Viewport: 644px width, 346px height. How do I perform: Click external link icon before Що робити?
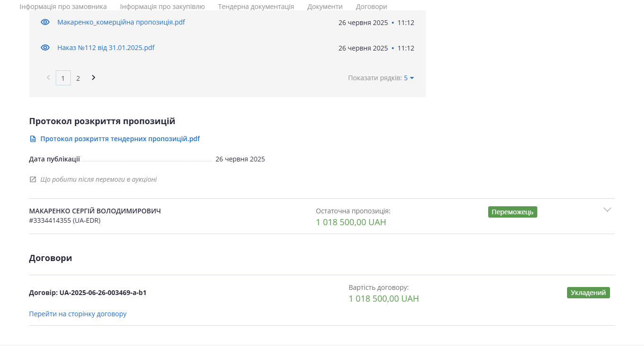pyautogui.click(x=33, y=179)
